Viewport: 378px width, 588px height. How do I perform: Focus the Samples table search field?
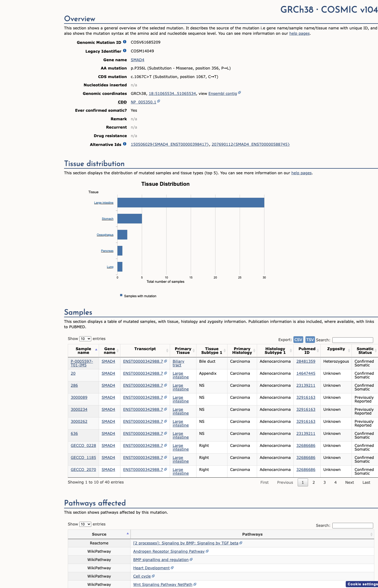[353, 340]
